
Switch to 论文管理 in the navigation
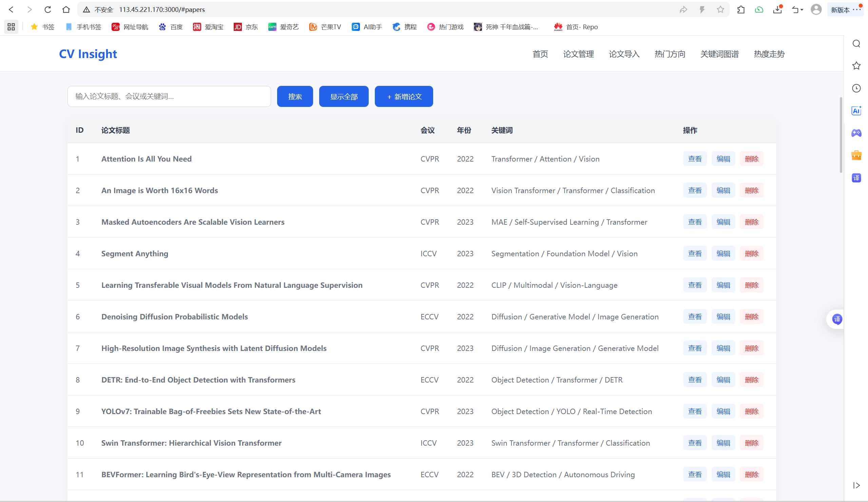coord(578,54)
